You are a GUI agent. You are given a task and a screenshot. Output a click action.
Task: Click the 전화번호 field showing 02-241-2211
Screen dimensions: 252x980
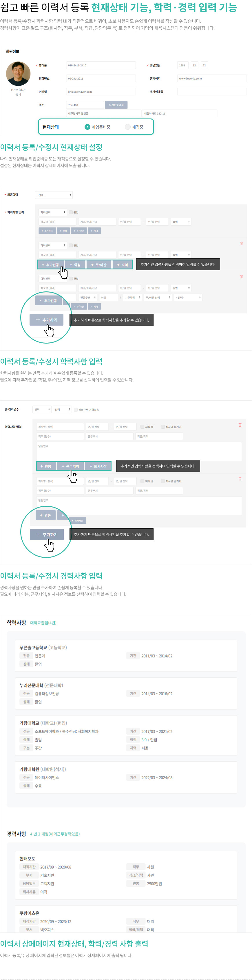coord(101,79)
